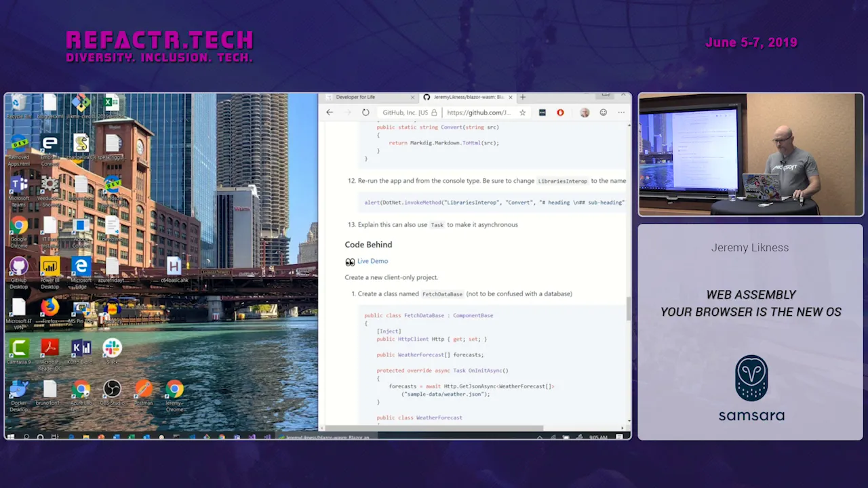868x488 pixels.
Task: Open the browser Settings and more menu
Action: [622, 113]
